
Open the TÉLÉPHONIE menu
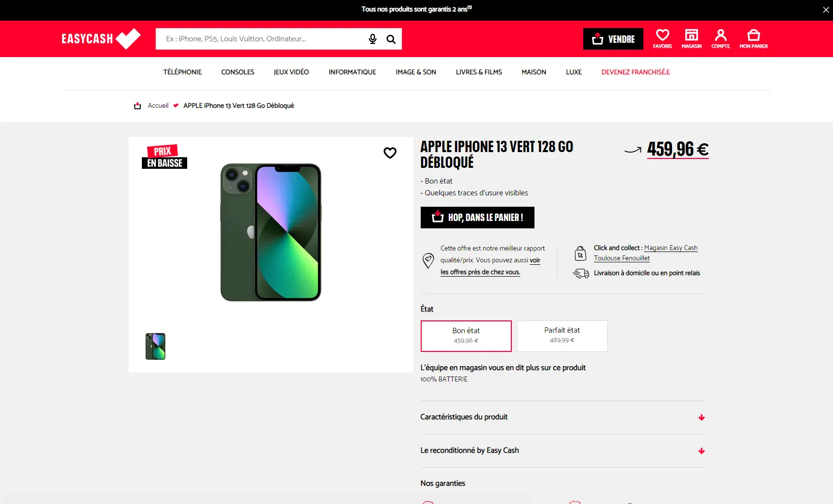182,72
